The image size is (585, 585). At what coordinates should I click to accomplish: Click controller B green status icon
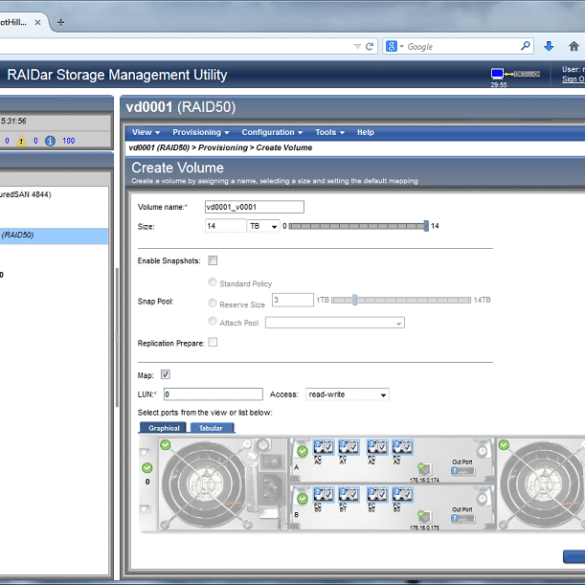[302, 499]
